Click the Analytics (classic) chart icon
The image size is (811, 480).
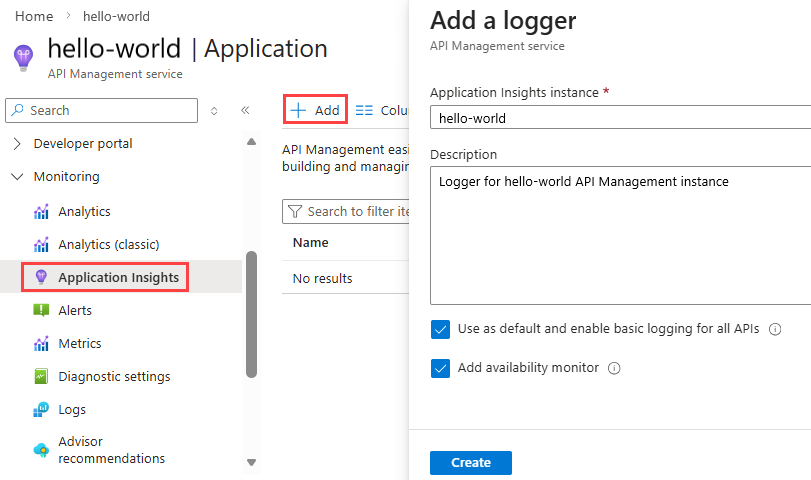pos(41,245)
